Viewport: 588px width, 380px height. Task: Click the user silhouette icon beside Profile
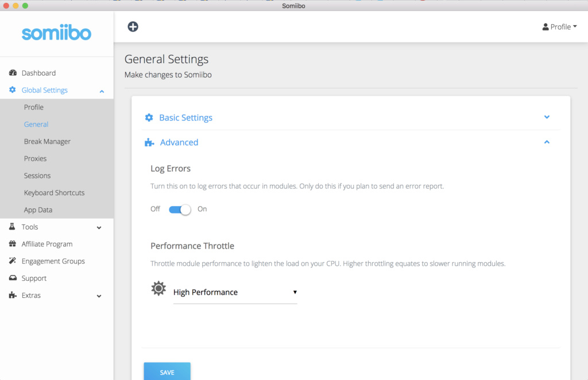546,26
